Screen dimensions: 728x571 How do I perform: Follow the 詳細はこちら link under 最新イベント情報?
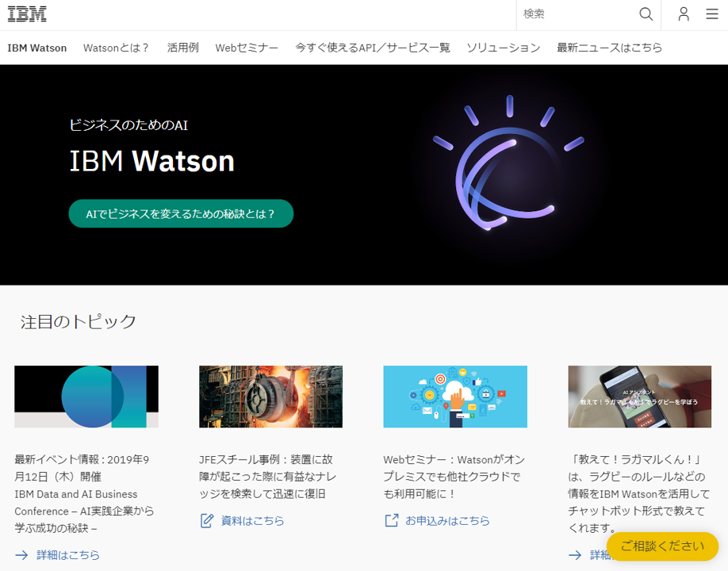pos(68,555)
